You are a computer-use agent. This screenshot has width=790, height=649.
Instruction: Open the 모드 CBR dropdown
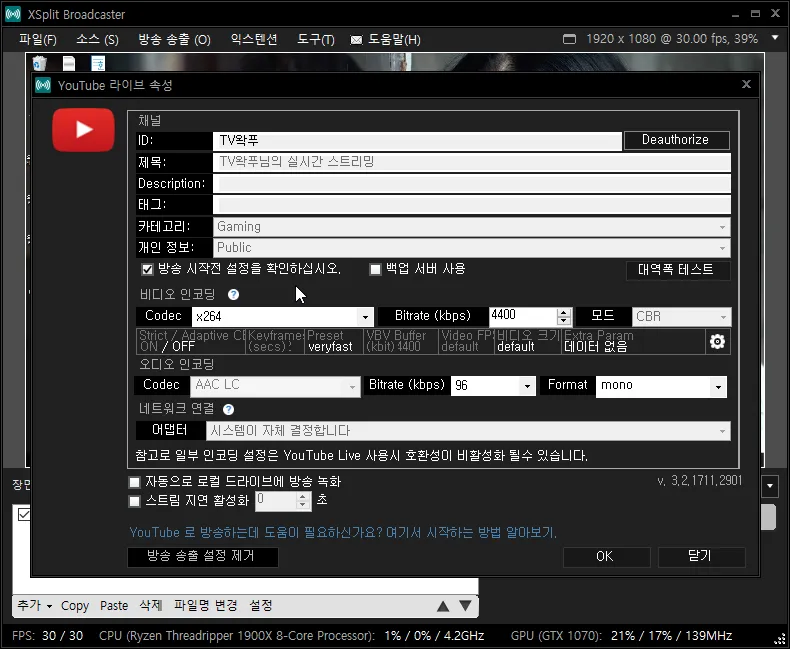[682, 317]
